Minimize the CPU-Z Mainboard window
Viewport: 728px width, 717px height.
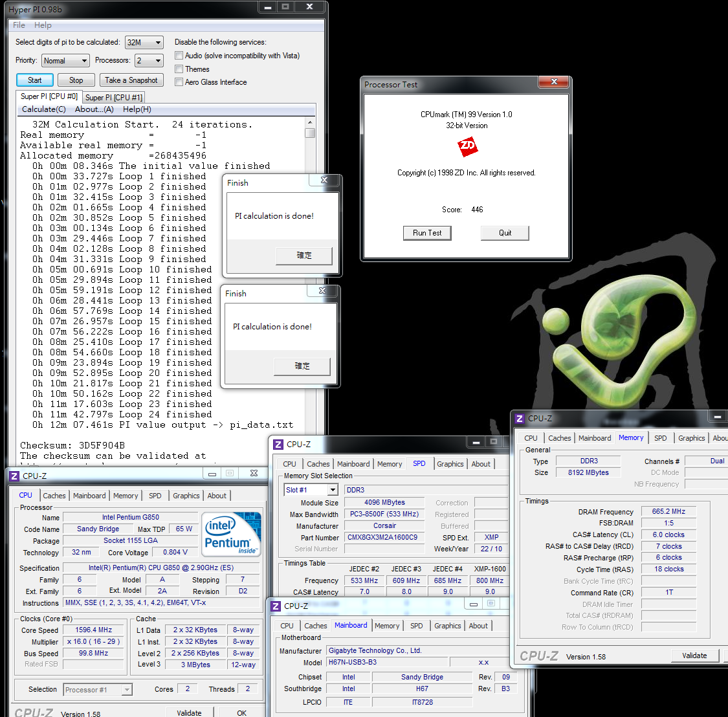point(474,604)
